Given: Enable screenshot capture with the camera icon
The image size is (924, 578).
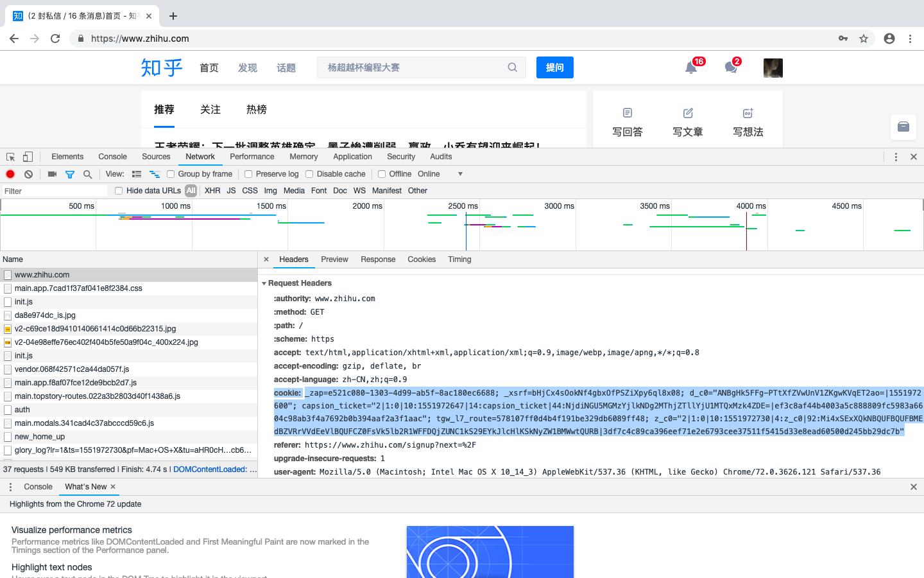Looking at the screenshot, I should point(52,173).
